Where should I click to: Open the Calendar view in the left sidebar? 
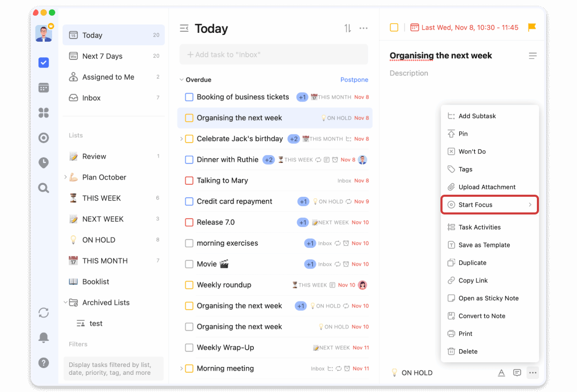[x=44, y=87]
